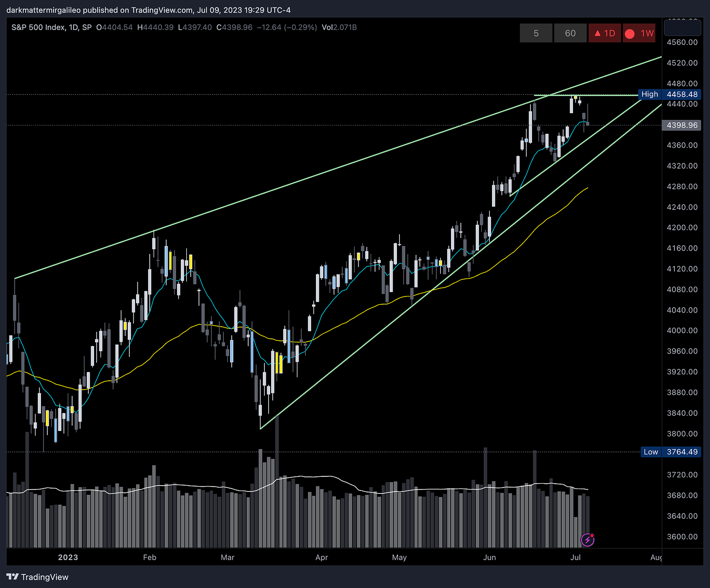710x588 pixels.
Task: Click the 3840.00 price axis label
Action: (x=682, y=413)
